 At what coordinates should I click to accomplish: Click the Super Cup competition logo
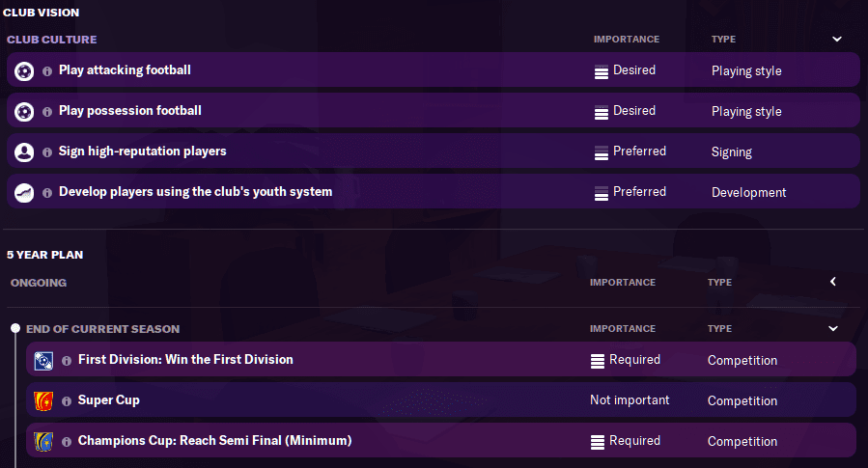tap(43, 400)
